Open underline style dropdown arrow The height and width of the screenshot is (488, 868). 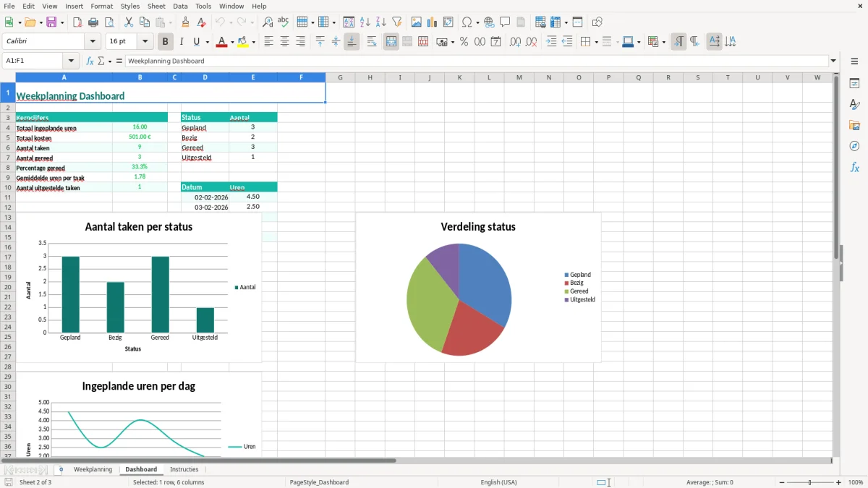[x=207, y=42]
